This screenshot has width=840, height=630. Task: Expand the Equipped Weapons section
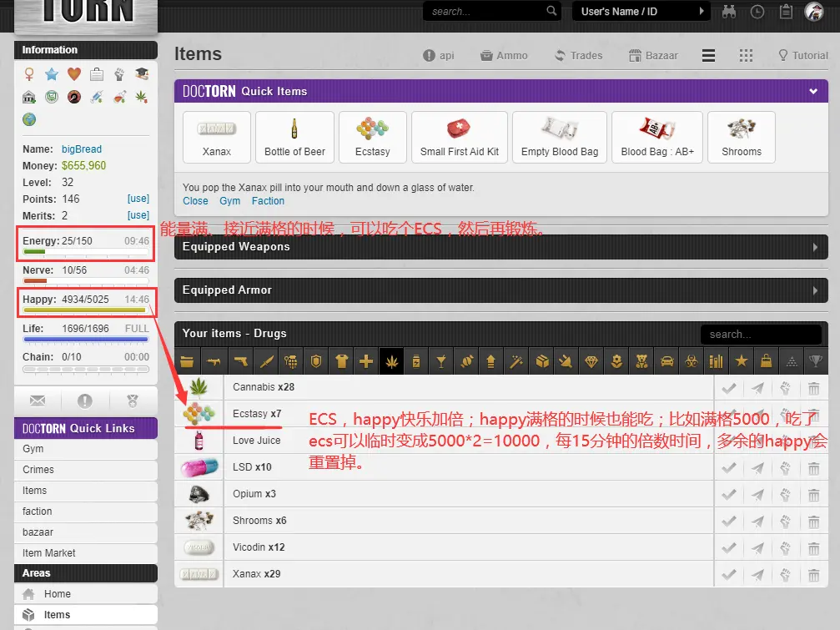point(815,247)
